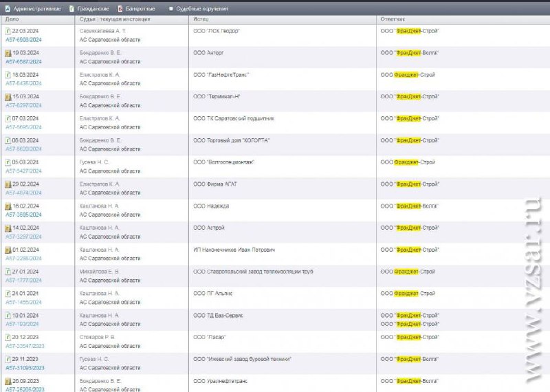
Task: Click the case type icon beside 29.11.2023
Action: [8, 360]
